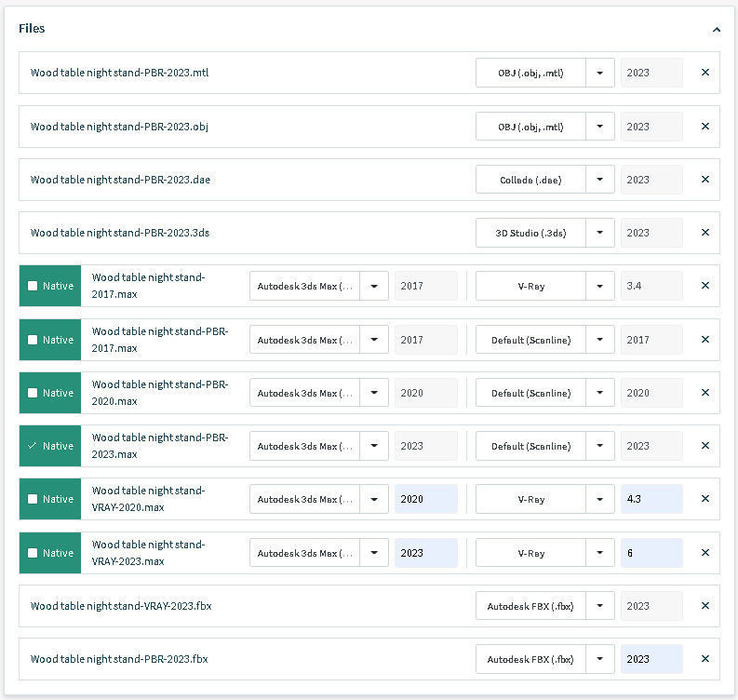Open renderer dropdown for VRAY-2023.max
Image resolution: width=738 pixels, height=700 pixels.
click(x=599, y=553)
